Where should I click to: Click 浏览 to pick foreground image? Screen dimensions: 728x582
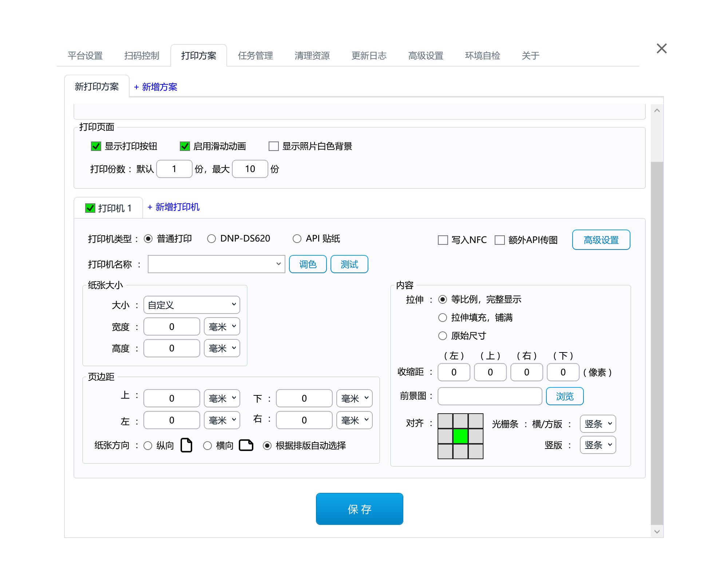pos(565,396)
